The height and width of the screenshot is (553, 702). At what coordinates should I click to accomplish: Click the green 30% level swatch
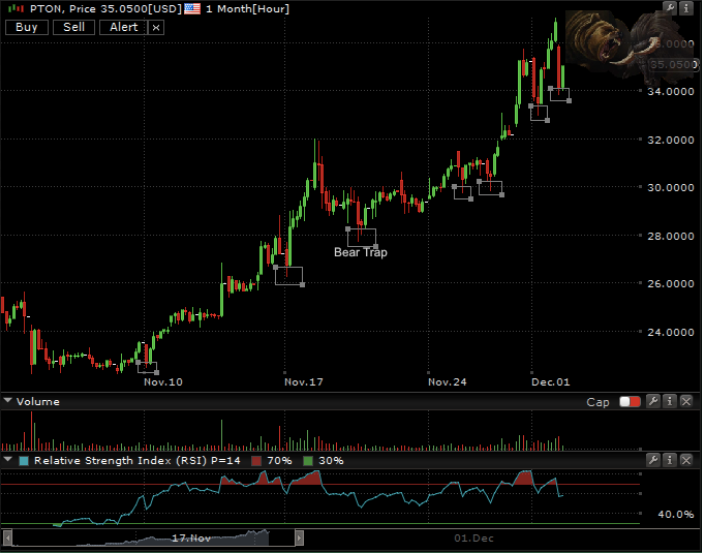coord(308,461)
